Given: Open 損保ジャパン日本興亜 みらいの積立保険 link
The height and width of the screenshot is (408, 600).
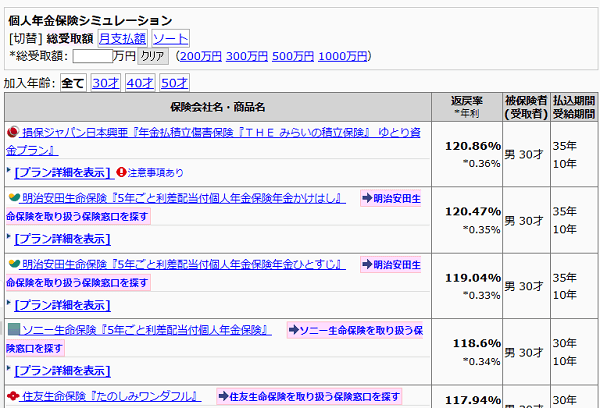Looking at the screenshot, I should pos(213,141).
